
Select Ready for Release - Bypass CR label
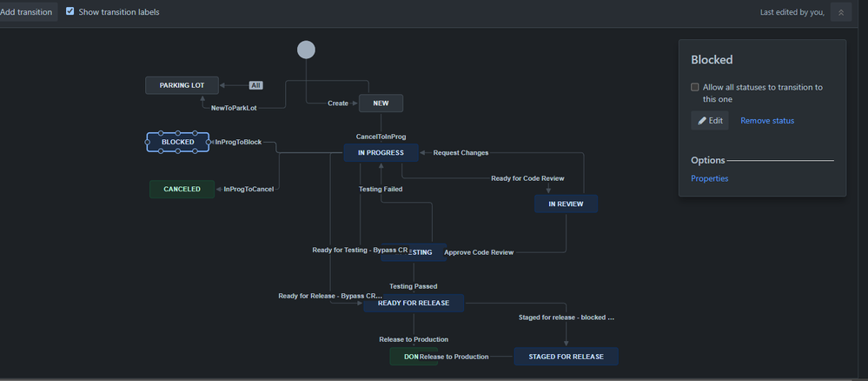click(330, 296)
